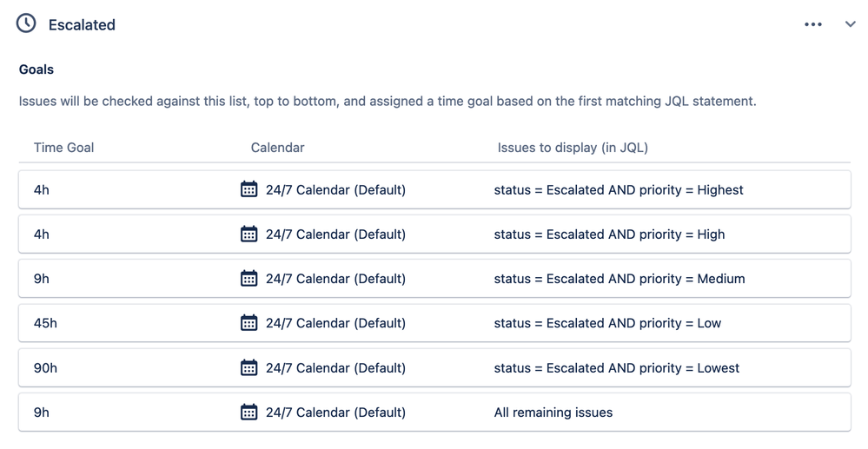The image size is (868, 449).
Task: Click calendar icon in Low priority row
Action: [249, 323]
